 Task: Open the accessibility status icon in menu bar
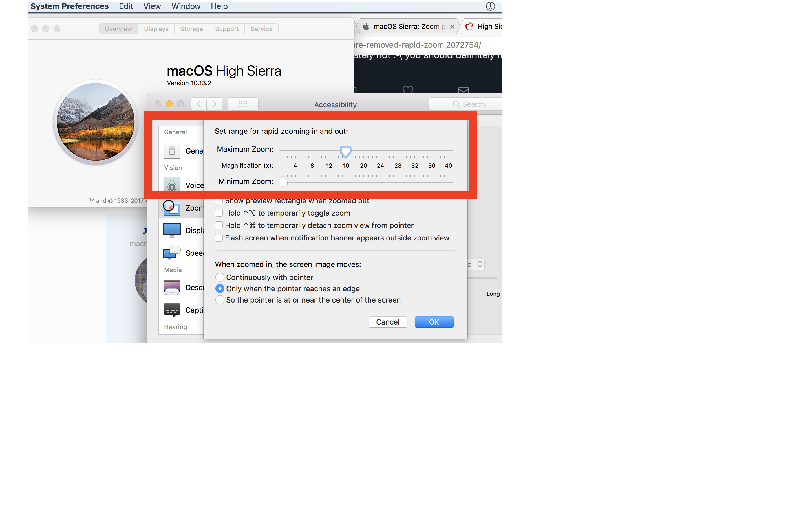(490, 6)
